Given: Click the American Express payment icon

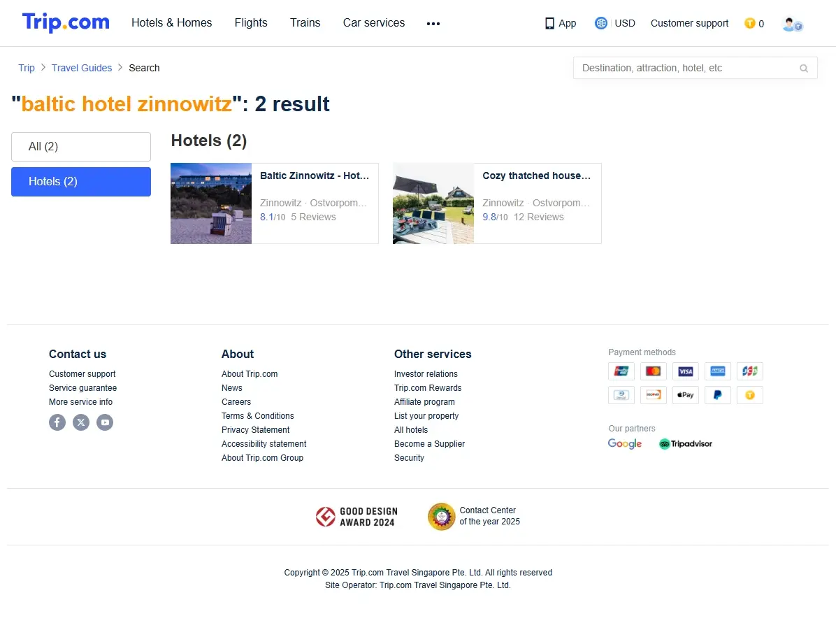Looking at the screenshot, I should (718, 371).
